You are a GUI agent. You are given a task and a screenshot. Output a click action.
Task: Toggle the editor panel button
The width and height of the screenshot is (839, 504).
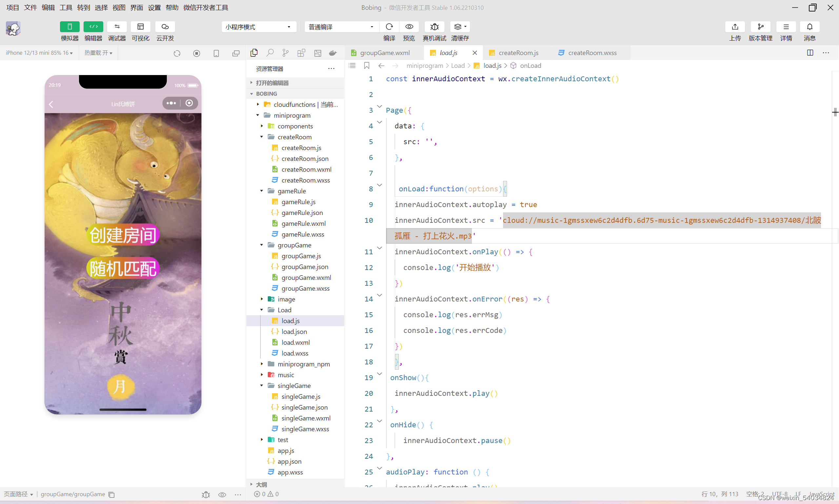(93, 27)
